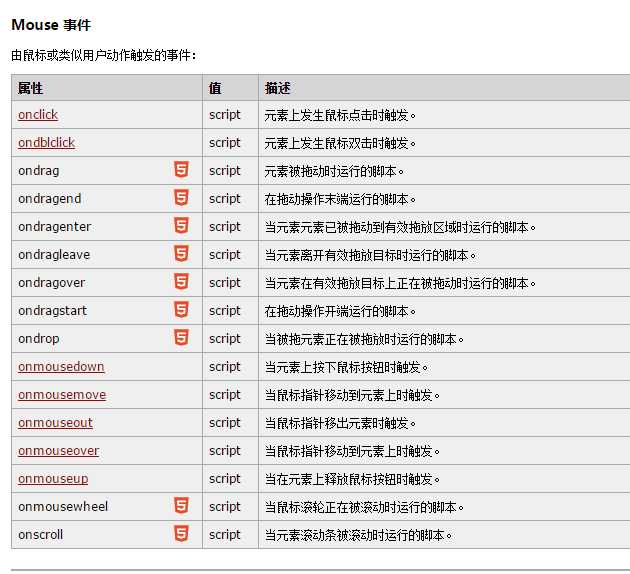Click the ondragend attribute name
Screen dimensions: 630x574
point(49,198)
